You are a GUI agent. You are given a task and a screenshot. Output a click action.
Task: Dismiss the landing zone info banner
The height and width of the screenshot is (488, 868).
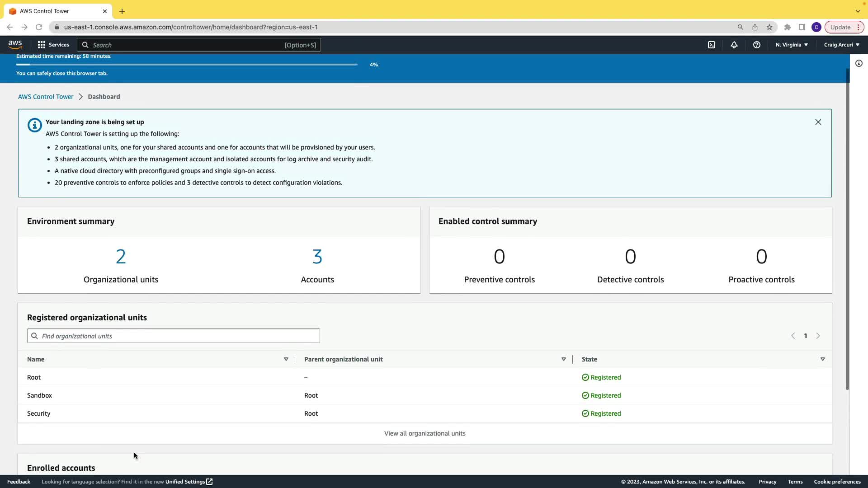tap(818, 122)
